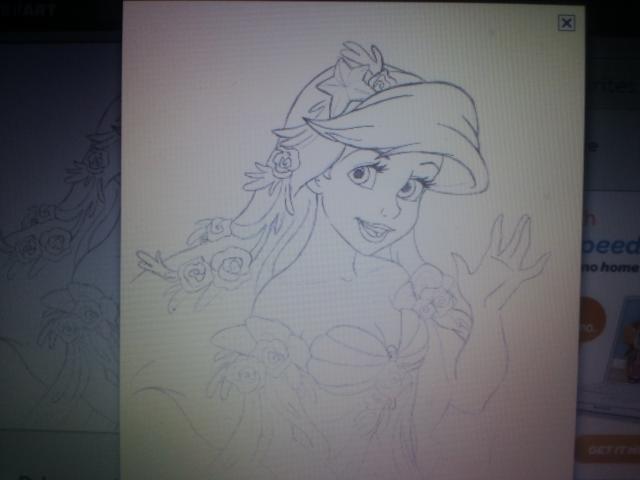Click the enlarged pencil drawing in the lightbox
The width and height of the screenshot is (640, 480).
click(x=353, y=241)
